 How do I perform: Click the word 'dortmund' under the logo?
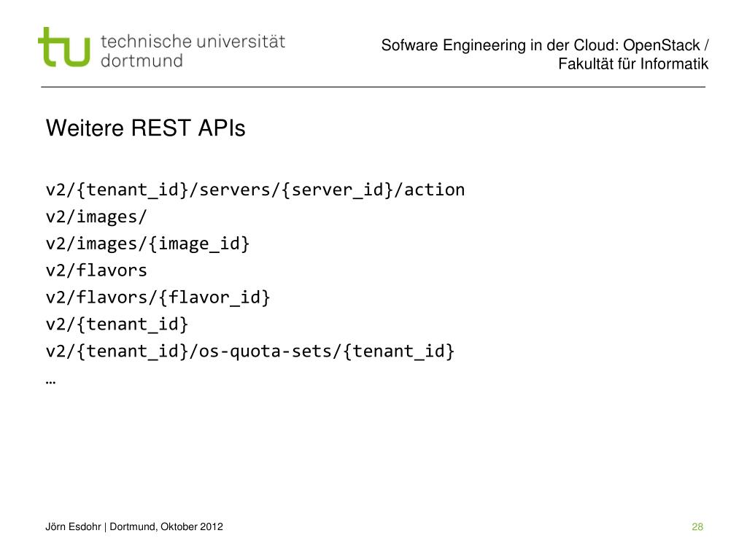pos(142,61)
